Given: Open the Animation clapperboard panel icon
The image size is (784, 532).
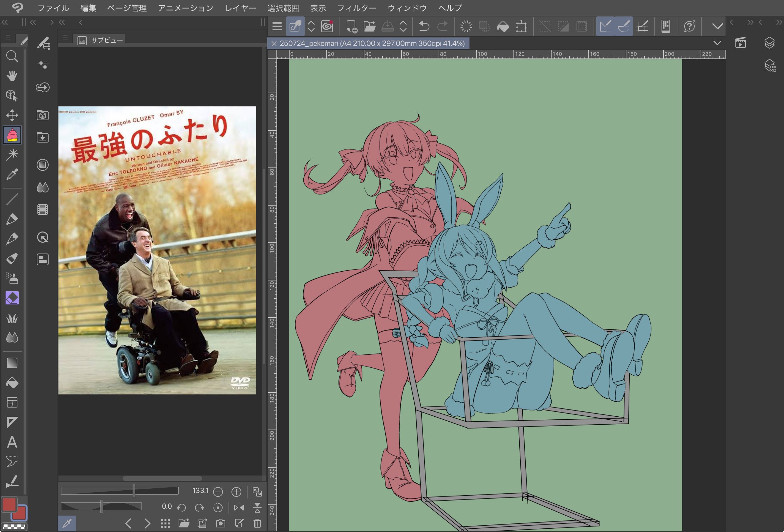Looking at the screenshot, I should 740,43.
